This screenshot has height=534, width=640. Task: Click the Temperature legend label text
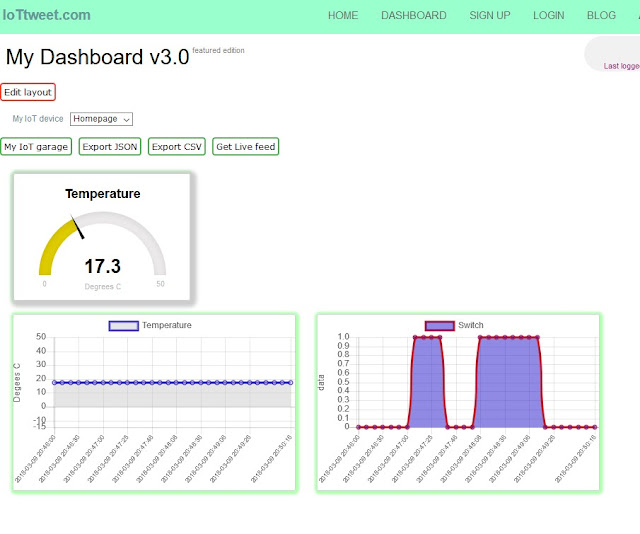click(x=167, y=325)
